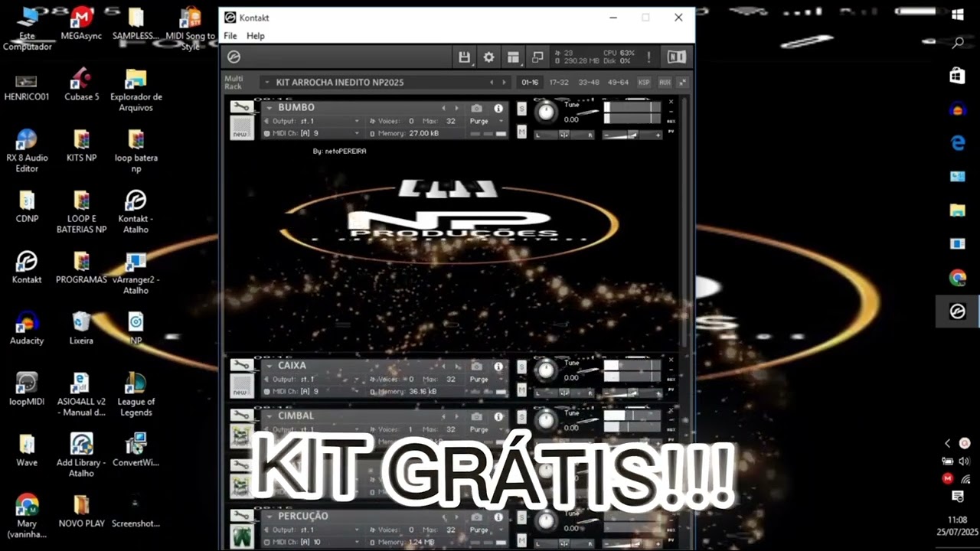Toggle minimized view icon in header
This screenshot has height=551, width=980.
point(537,57)
